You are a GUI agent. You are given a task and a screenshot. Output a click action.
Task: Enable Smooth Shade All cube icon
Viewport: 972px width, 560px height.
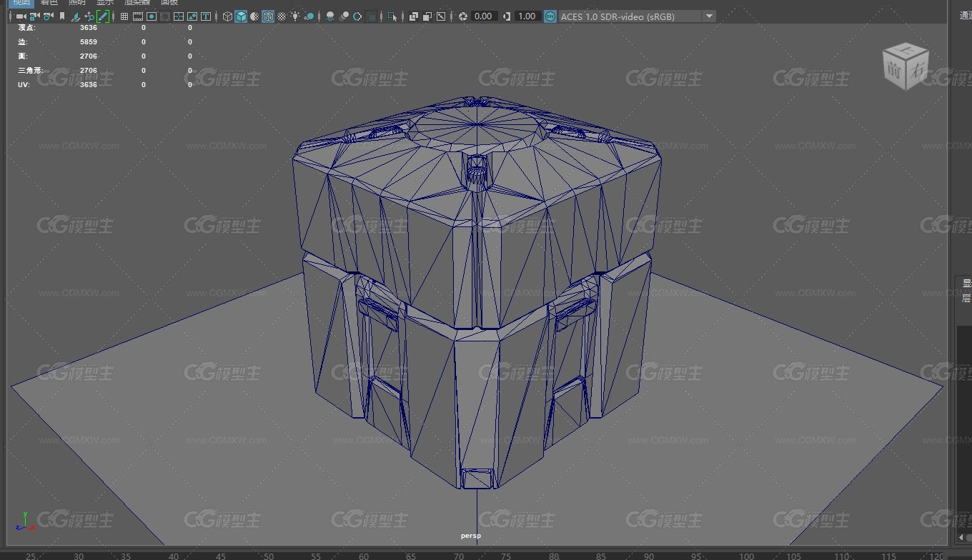pos(241,16)
